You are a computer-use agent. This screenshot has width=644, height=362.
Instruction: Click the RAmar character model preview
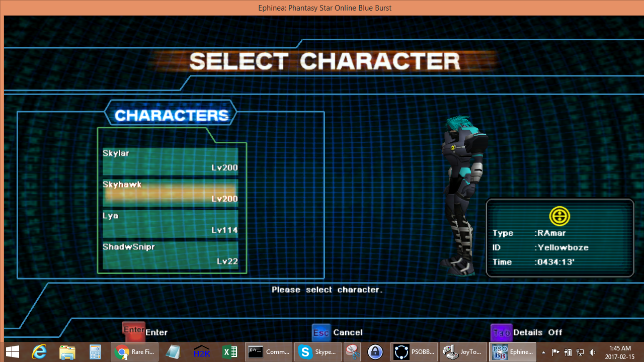tap(463, 196)
